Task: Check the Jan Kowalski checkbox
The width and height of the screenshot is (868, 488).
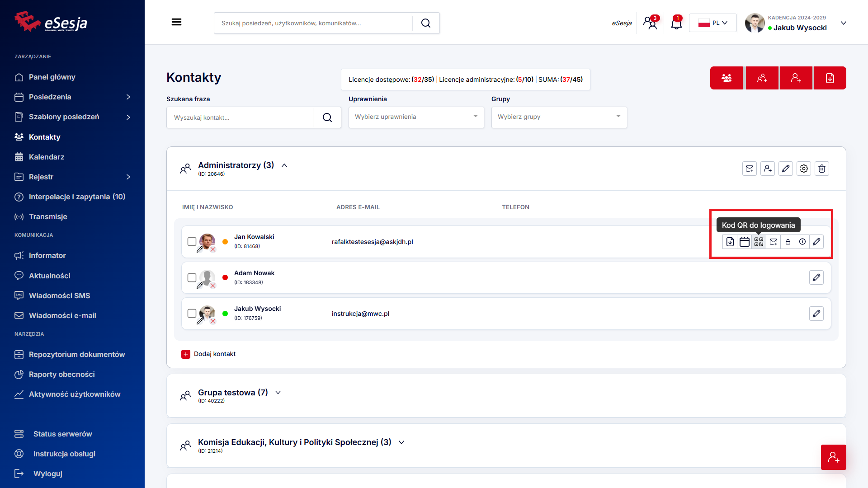Action: click(192, 242)
